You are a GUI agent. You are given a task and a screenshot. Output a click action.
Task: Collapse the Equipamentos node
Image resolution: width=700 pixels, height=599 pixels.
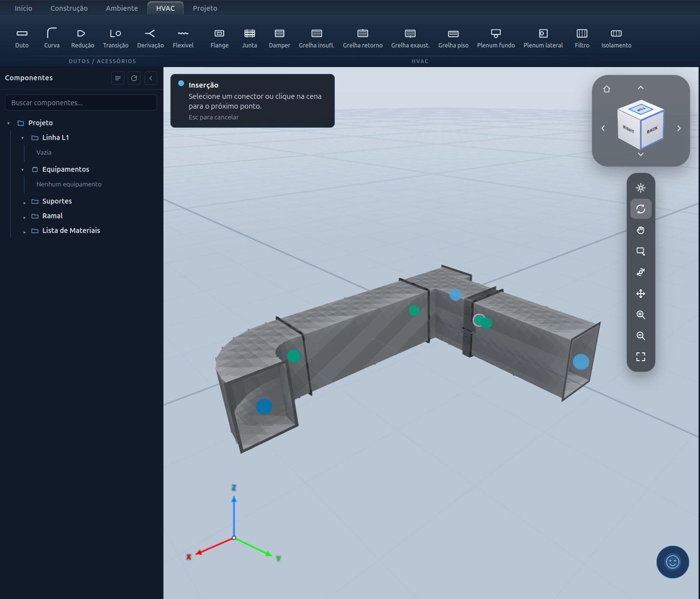pos(23,170)
